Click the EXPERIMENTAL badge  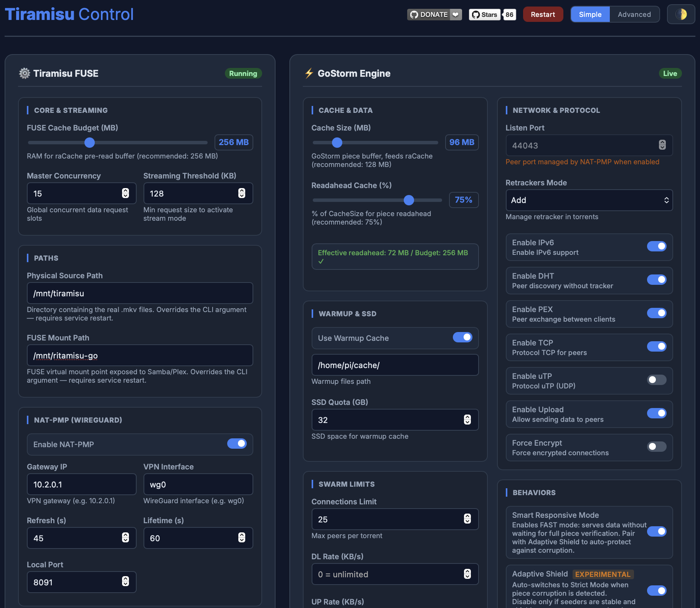click(603, 574)
